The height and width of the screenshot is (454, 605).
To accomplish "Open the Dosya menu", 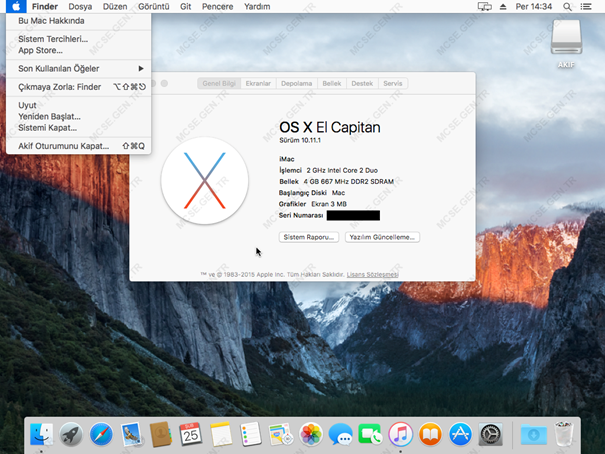I will [x=80, y=7].
